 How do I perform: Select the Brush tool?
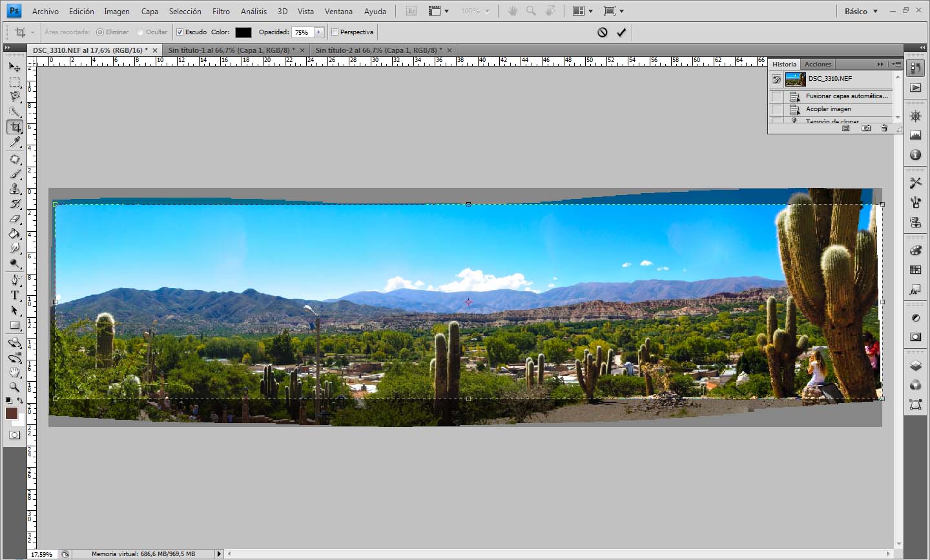(15, 174)
